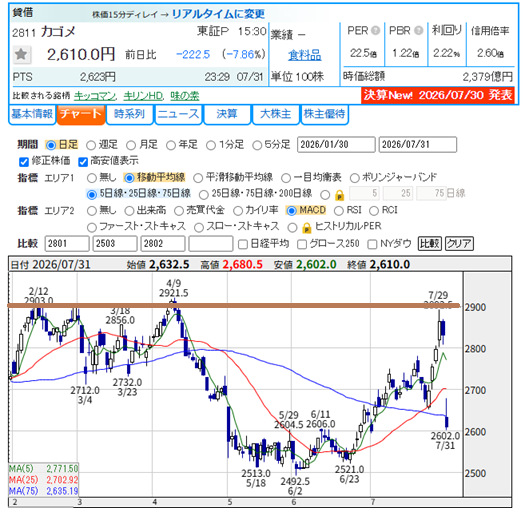Open the キッコーマン comparison link
Image resolution: width=525 pixels, height=508 pixels.
95,96
